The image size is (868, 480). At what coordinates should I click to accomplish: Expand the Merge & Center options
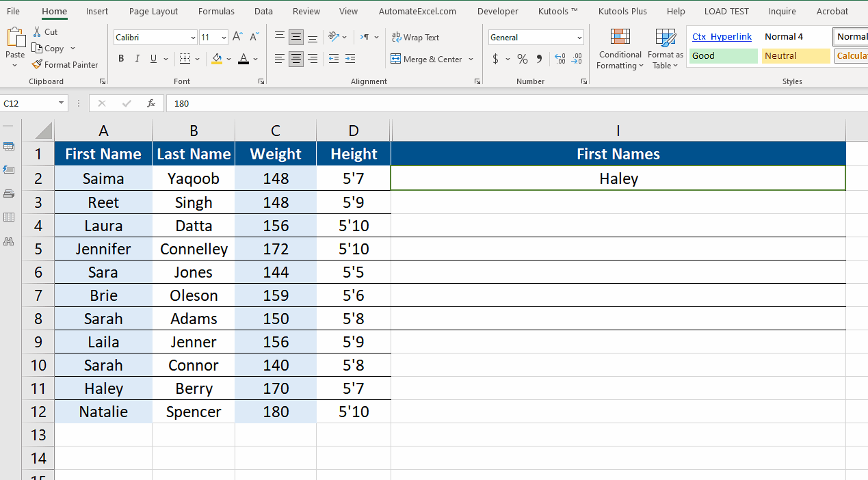[471, 59]
